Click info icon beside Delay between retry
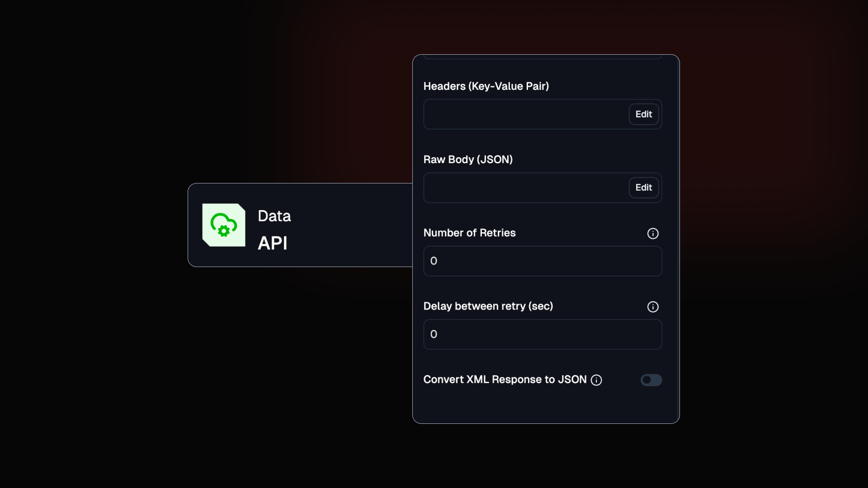 click(x=653, y=307)
